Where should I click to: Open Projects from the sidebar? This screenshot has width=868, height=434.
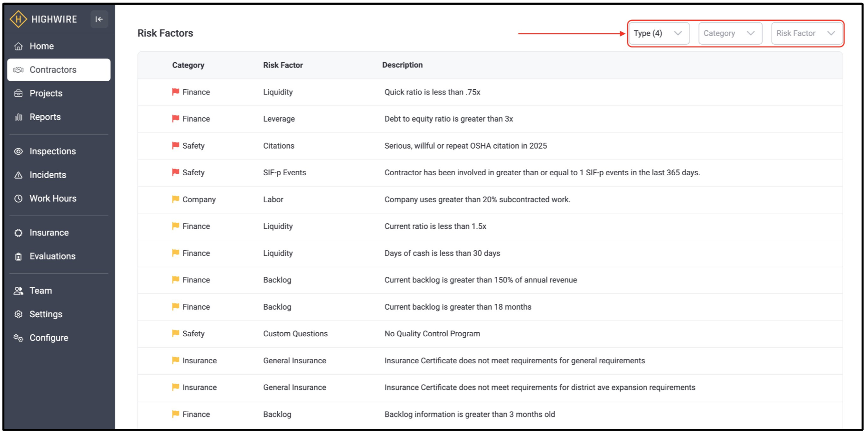(x=59, y=94)
